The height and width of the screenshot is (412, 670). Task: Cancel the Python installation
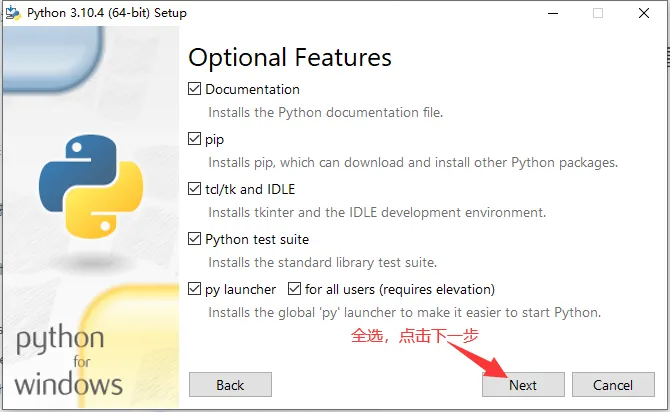coord(612,385)
